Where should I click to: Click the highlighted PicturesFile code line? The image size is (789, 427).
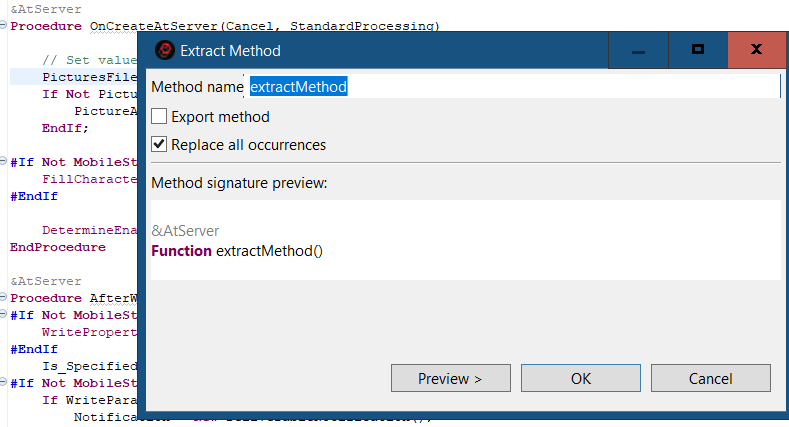pyautogui.click(x=88, y=77)
